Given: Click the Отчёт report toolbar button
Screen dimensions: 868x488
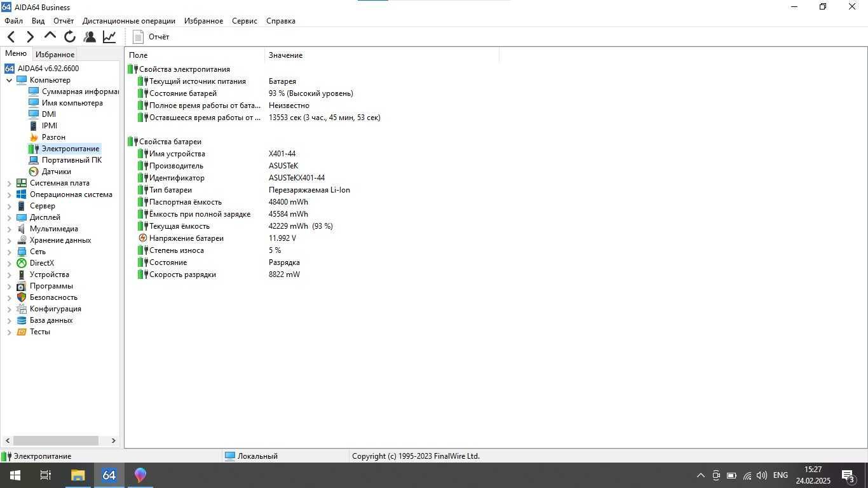Looking at the screenshot, I should coord(151,37).
